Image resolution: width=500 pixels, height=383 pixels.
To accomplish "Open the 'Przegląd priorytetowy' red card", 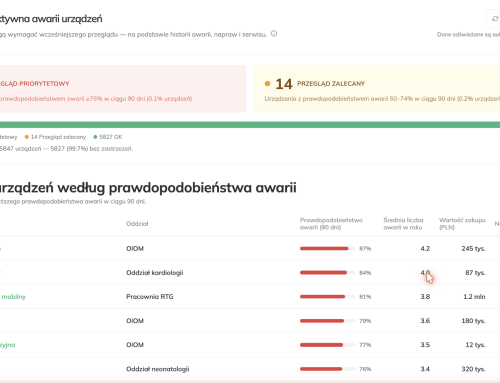I will click(123, 89).
